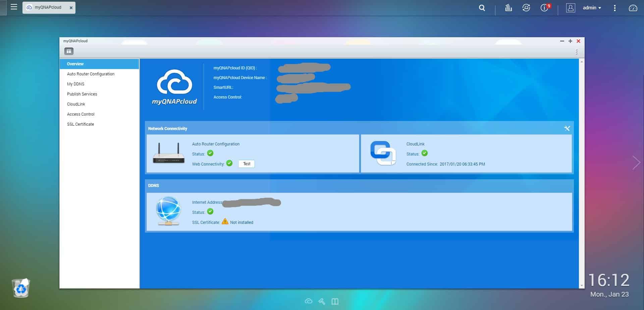Click the Auto Router Configuration status checkmark

[x=210, y=153]
